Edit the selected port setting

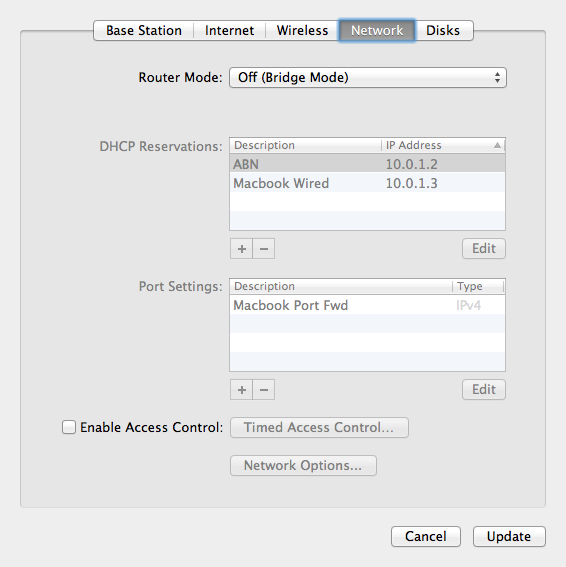click(484, 389)
